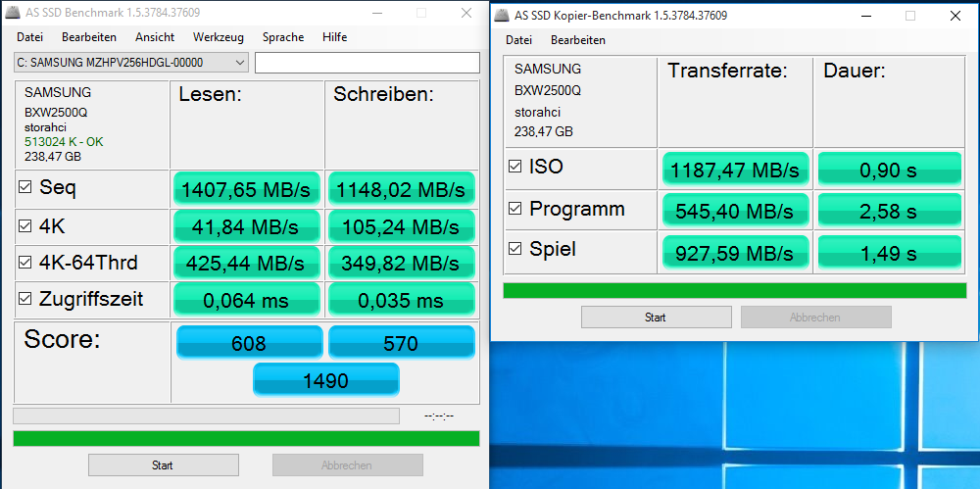Click the Programm transfer rate 545,40 MB/s
980x489 pixels.
pyautogui.click(x=736, y=211)
